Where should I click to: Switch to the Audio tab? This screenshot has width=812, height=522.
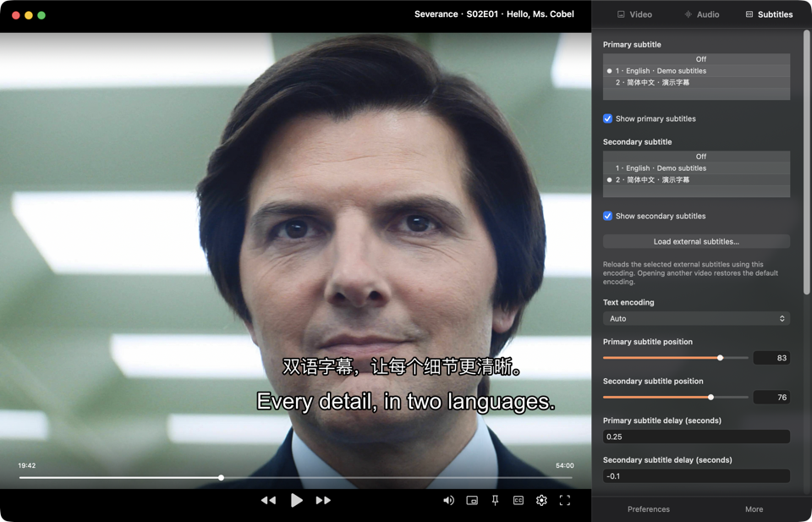(x=702, y=14)
